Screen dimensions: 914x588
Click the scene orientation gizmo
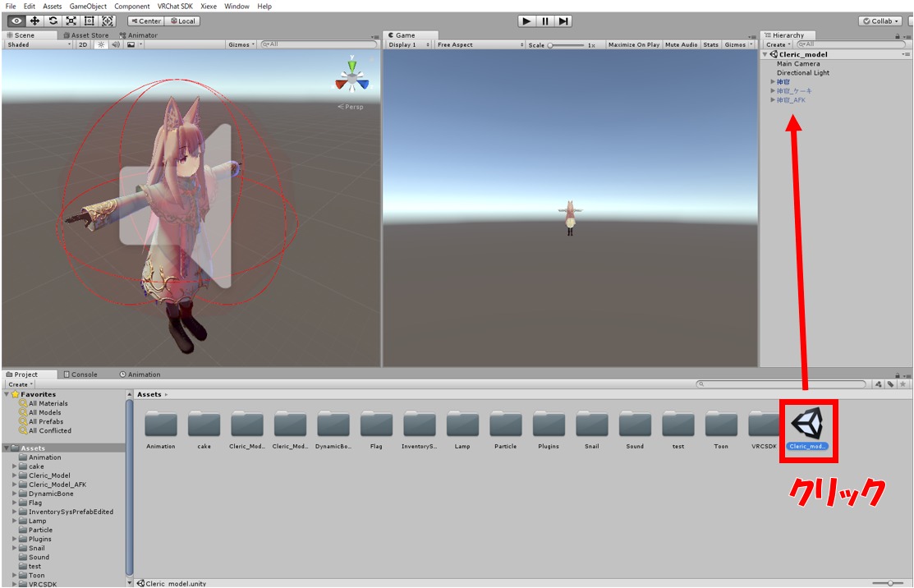coord(352,79)
